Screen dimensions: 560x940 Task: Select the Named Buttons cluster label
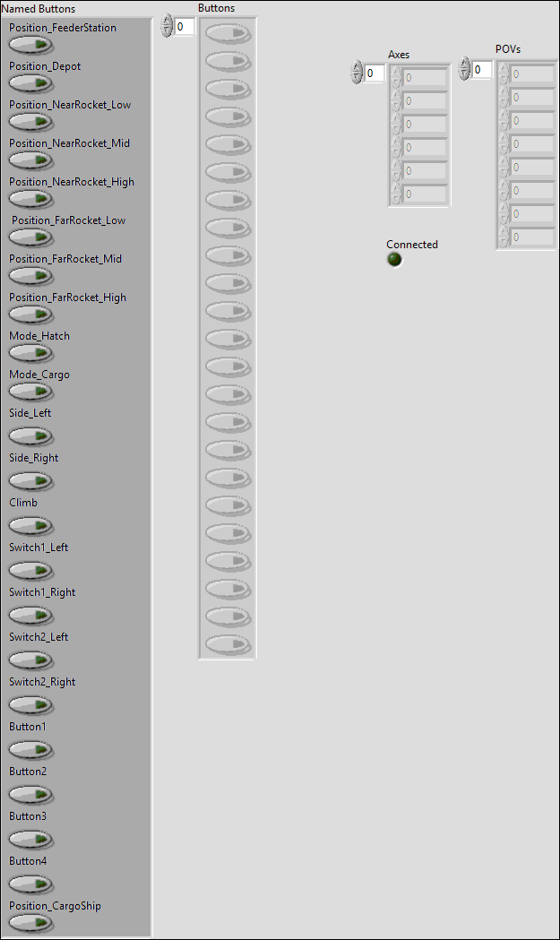tap(39, 9)
